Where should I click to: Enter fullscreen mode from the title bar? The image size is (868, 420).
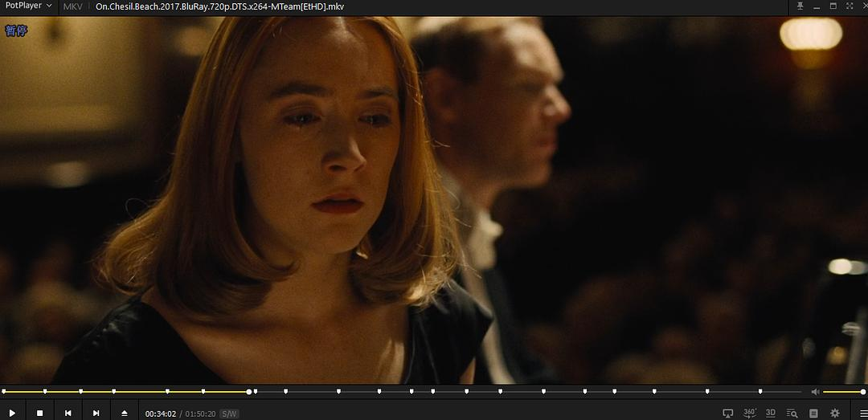click(849, 6)
